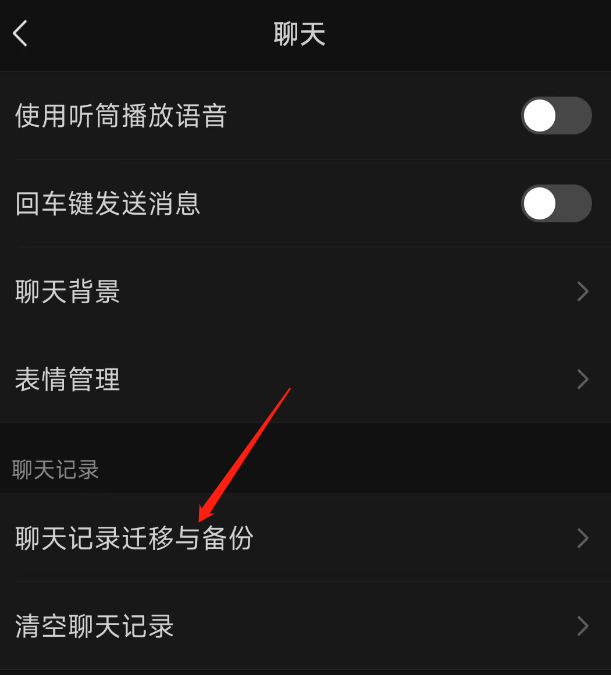Tap the 表情管理 text label

(x=68, y=379)
